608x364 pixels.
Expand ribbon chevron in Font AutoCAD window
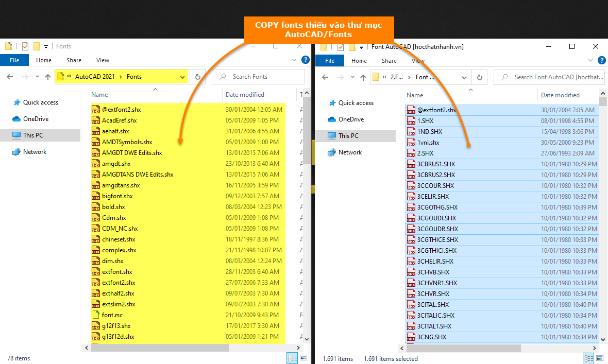pos(590,60)
